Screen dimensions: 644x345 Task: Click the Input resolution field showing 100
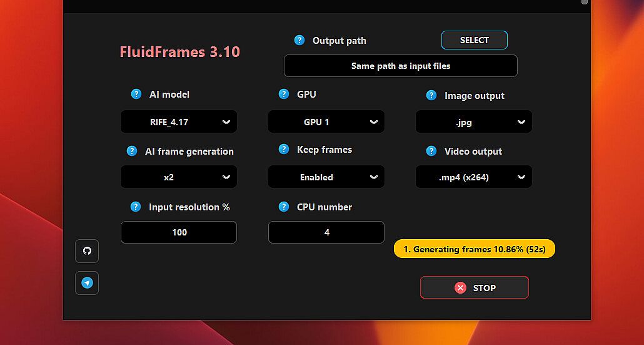coord(179,232)
